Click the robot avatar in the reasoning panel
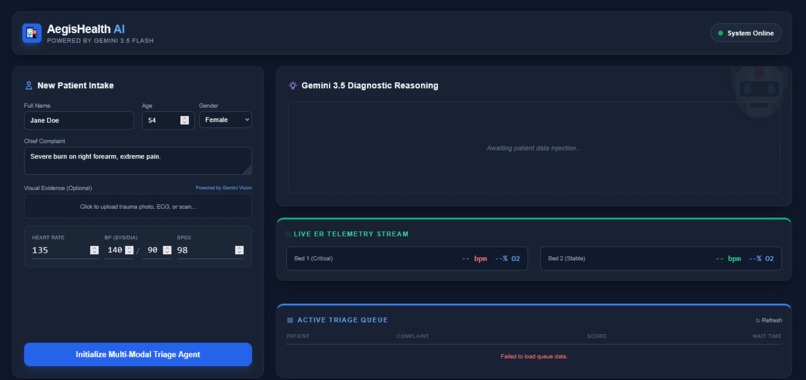Viewport: 806px width, 380px height. coord(759,92)
